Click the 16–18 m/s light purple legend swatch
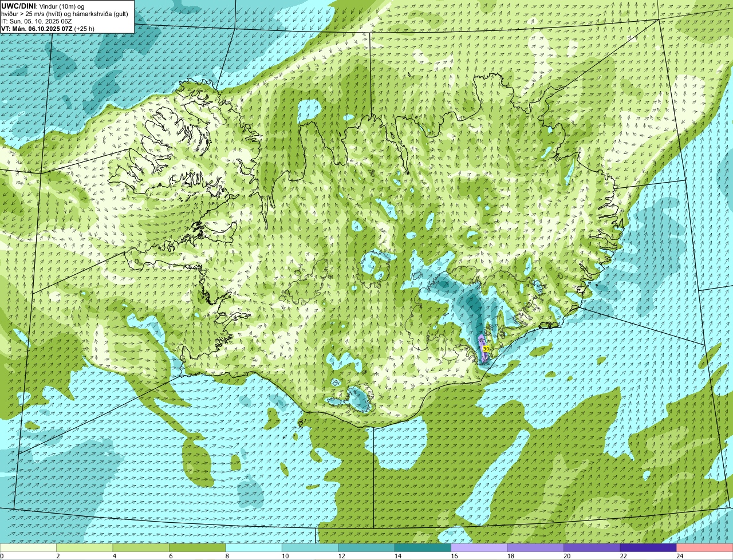The height and width of the screenshot is (560, 733). click(x=479, y=547)
